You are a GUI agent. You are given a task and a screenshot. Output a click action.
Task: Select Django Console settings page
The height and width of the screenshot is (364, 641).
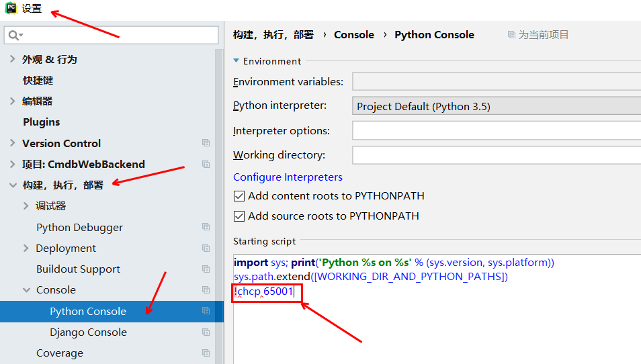88,332
